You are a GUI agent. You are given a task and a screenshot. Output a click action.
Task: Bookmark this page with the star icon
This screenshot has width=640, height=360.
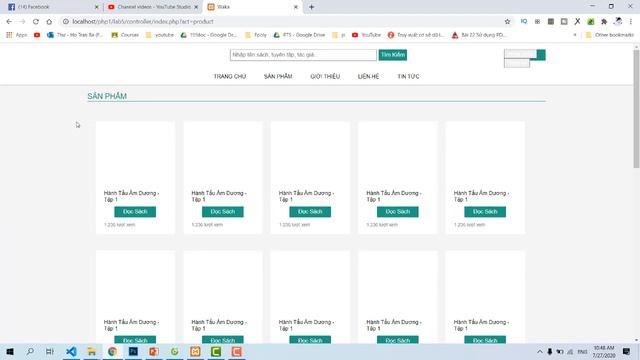tap(507, 22)
